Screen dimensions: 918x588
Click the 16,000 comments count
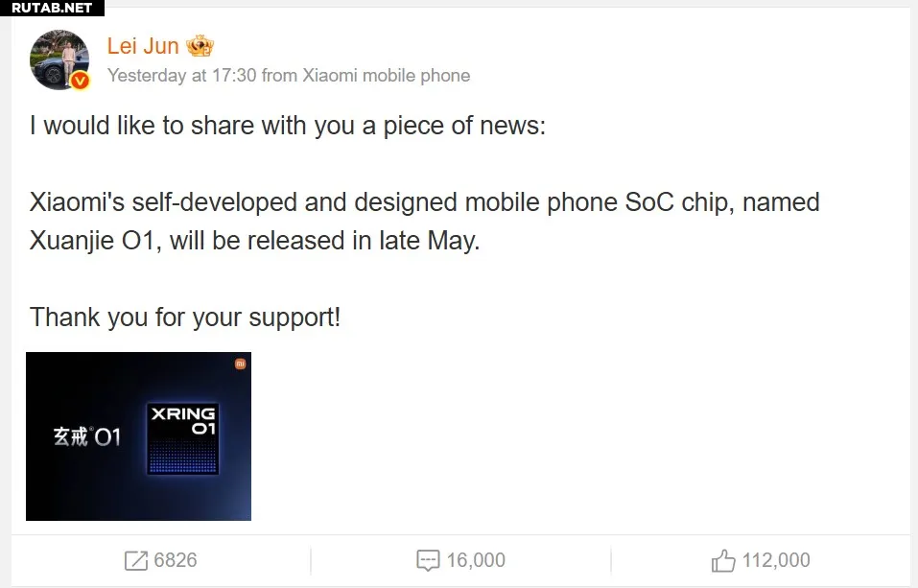point(476,560)
